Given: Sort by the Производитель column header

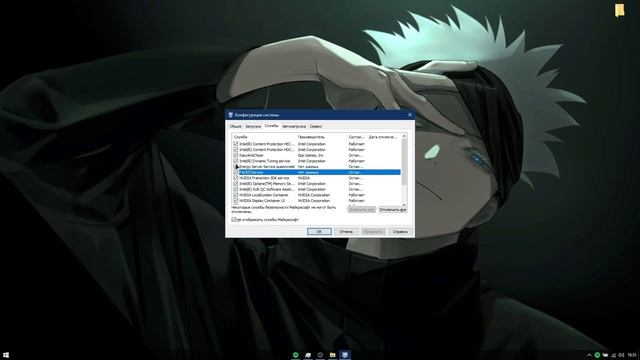Looking at the screenshot, I should (x=322, y=137).
